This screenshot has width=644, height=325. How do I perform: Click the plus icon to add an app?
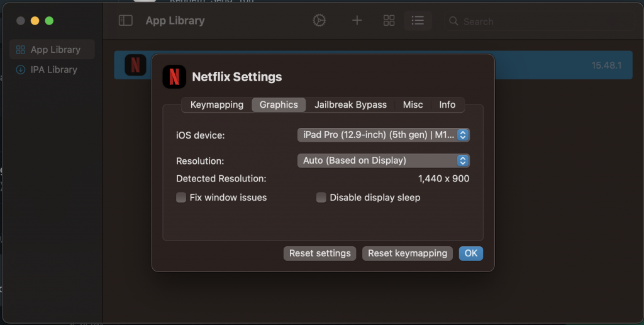357,21
